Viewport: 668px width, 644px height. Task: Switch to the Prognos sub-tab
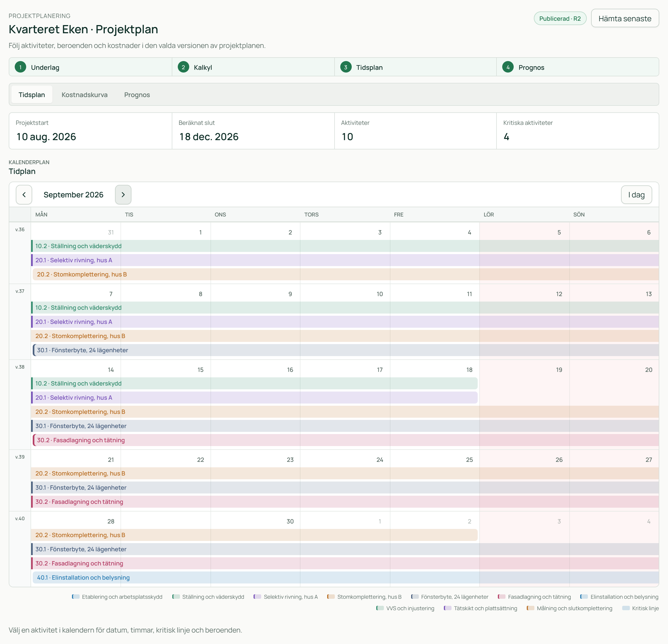click(137, 95)
